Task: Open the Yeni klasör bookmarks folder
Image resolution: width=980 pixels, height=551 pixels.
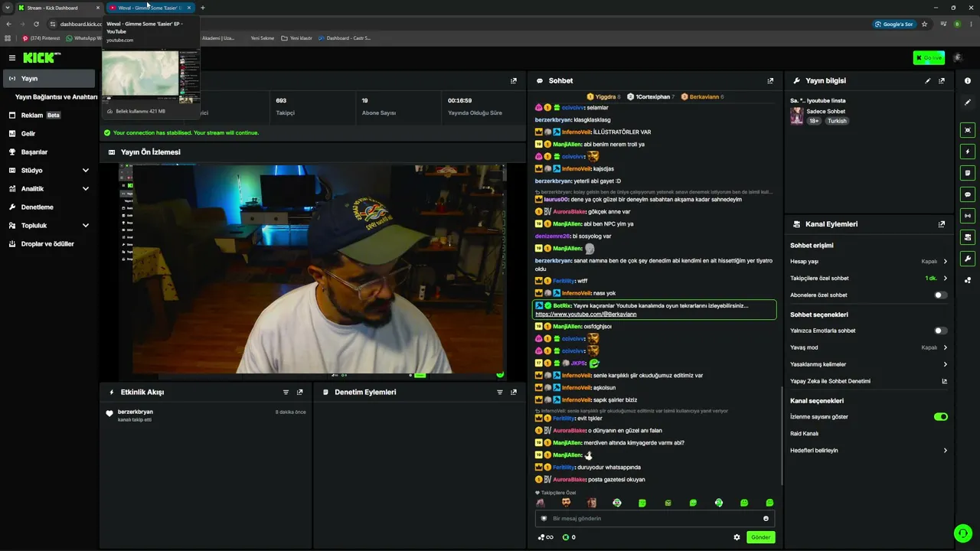Action: tap(296, 37)
